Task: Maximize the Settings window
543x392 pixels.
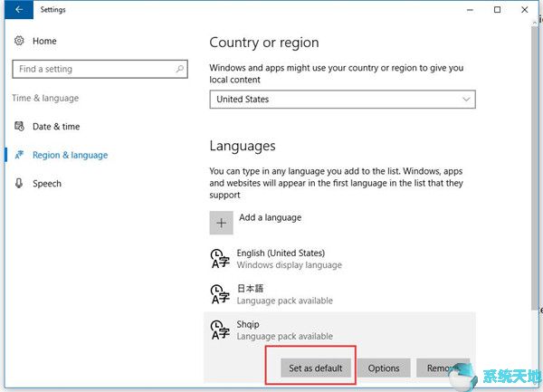Action: point(497,10)
